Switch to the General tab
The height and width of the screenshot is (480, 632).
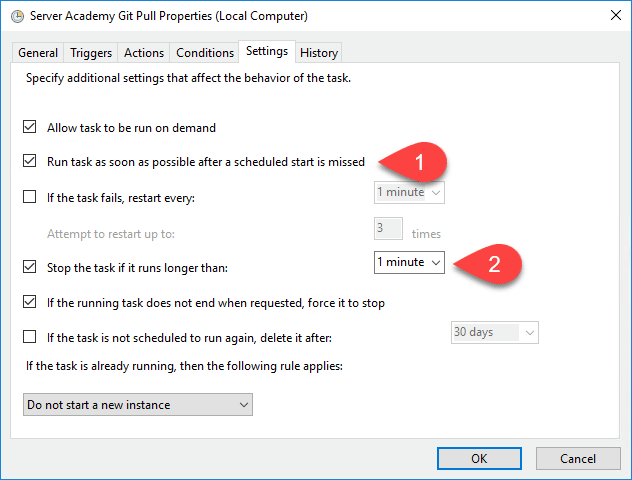click(38, 53)
